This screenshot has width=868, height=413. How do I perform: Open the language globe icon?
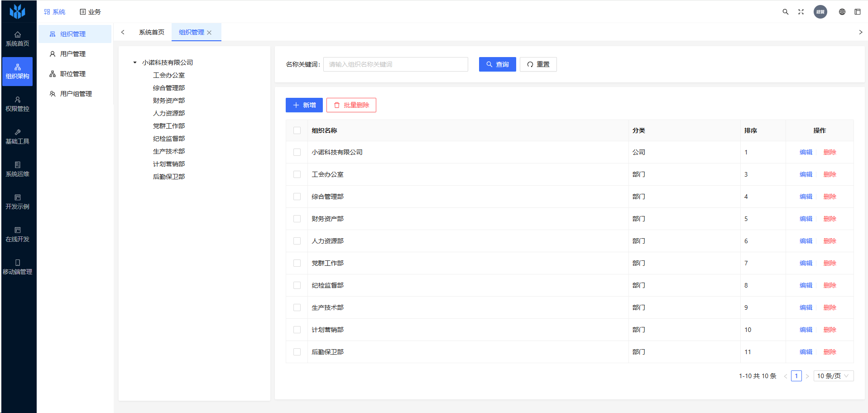pos(842,12)
